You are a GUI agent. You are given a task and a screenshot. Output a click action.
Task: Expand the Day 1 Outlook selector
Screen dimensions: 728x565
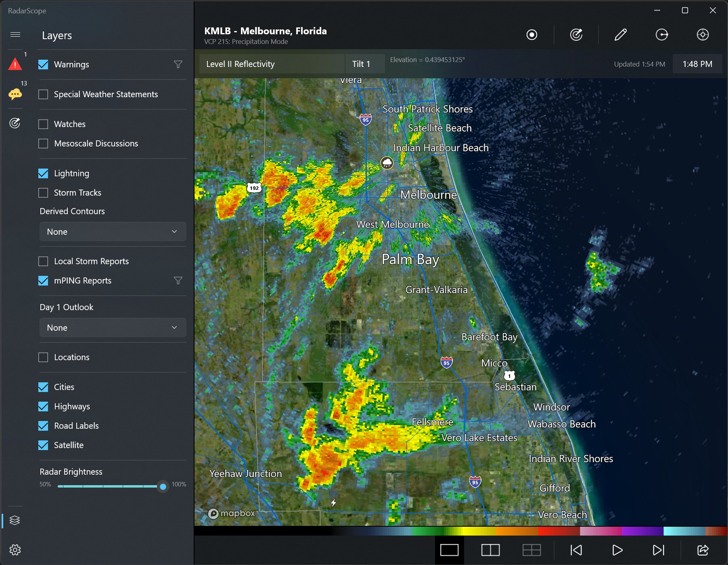tap(113, 327)
